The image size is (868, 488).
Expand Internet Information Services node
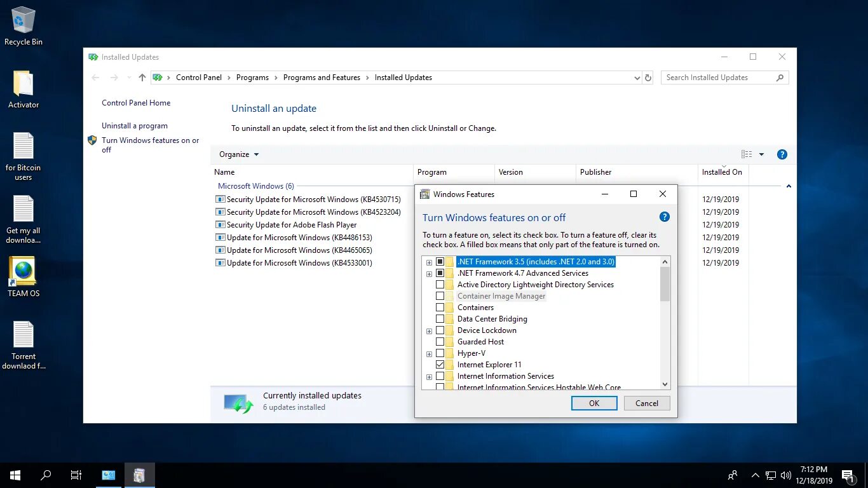(429, 377)
